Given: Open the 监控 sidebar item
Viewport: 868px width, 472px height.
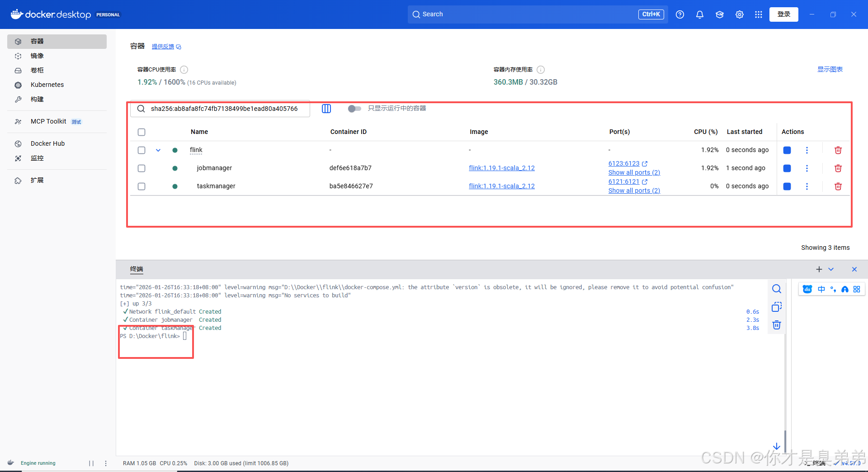Looking at the screenshot, I should tap(57, 158).
